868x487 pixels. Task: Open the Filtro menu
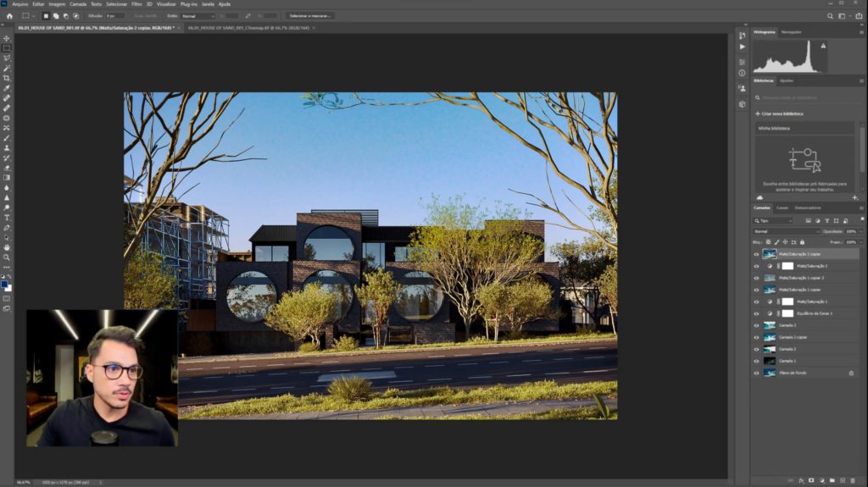point(136,4)
